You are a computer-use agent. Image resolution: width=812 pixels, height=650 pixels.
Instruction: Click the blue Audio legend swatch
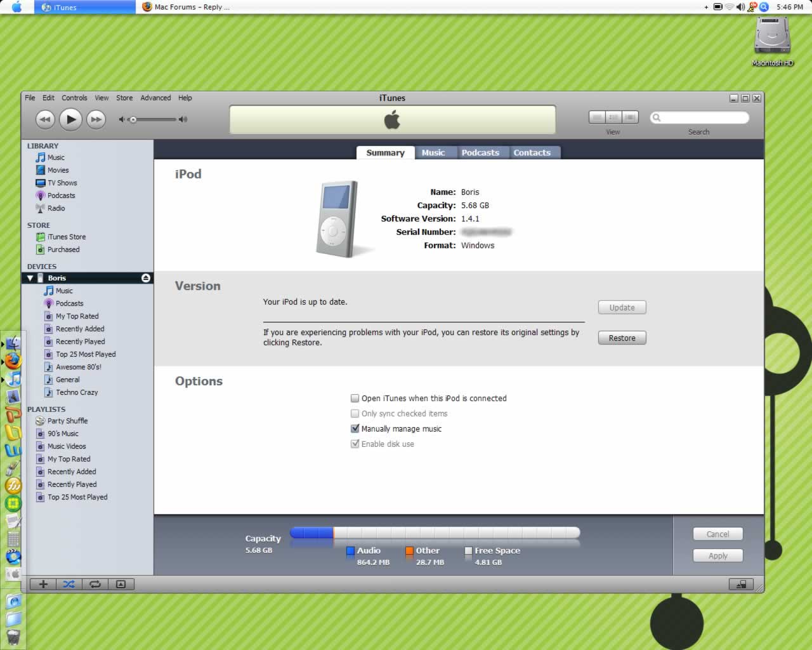350,551
